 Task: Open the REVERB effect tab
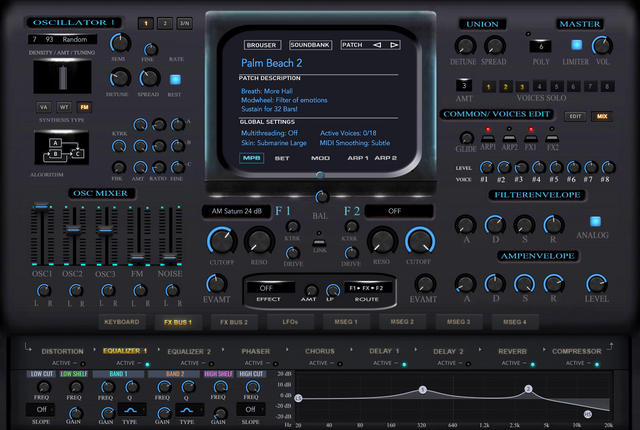[x=511, y=351]
